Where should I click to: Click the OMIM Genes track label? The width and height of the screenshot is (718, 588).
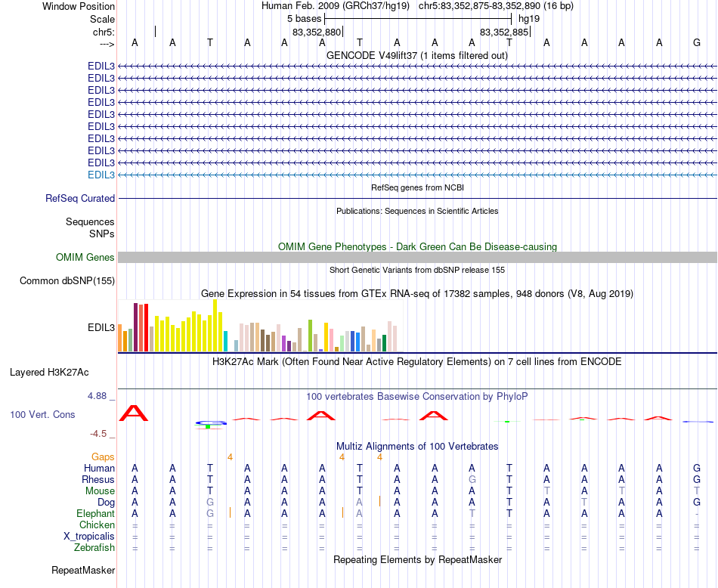coord(85,258)
